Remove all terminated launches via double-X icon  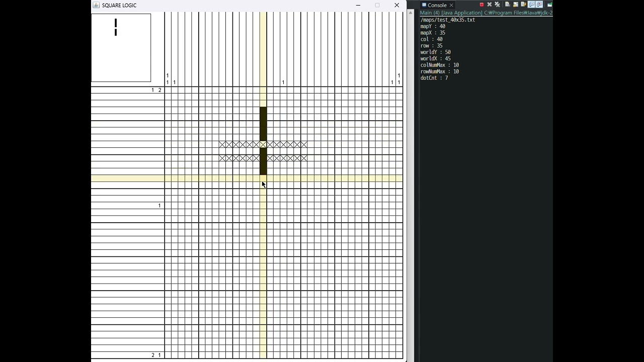497,5
